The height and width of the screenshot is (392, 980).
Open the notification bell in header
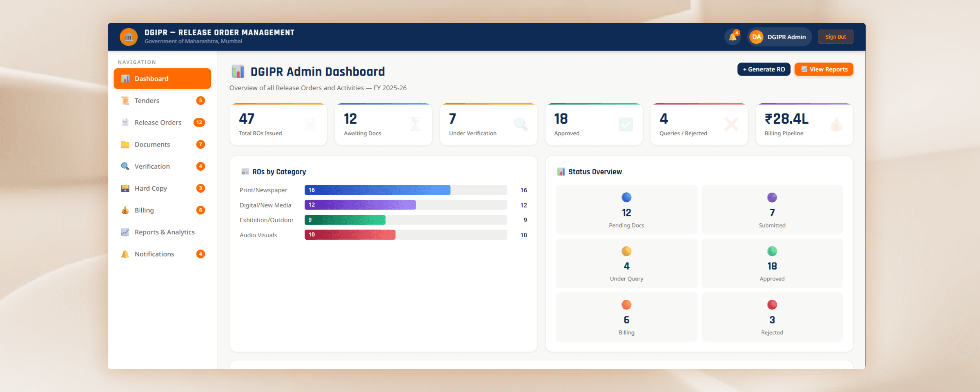pyautogui.click(x=733, y=37)
